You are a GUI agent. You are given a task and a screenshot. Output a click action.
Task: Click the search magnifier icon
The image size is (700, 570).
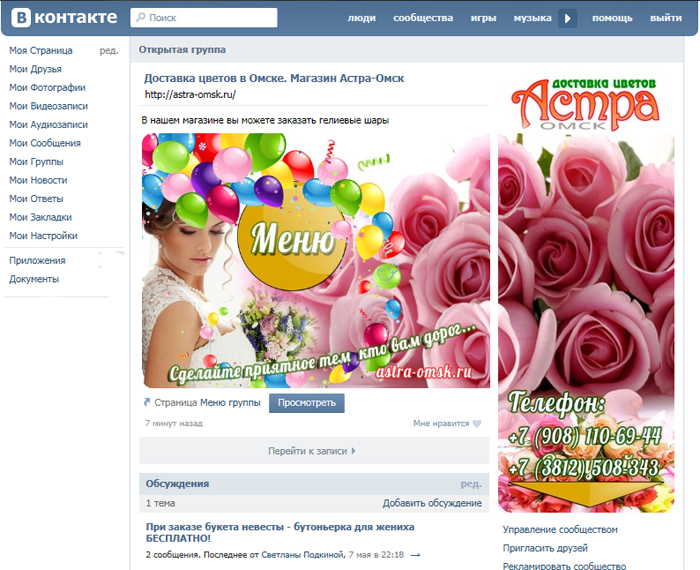click(x=141, y=17)
